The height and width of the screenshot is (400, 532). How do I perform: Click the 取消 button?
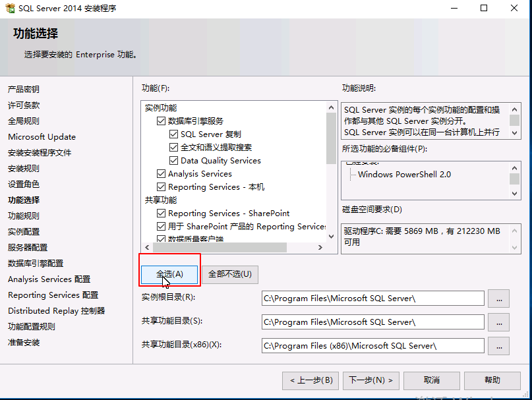[431, 380]
